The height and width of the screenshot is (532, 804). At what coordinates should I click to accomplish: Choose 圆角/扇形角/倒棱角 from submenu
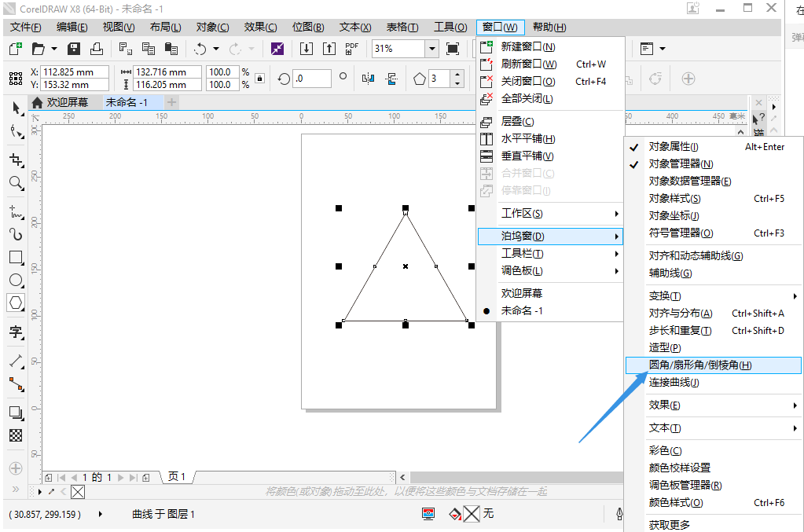[x=714, y=365]
